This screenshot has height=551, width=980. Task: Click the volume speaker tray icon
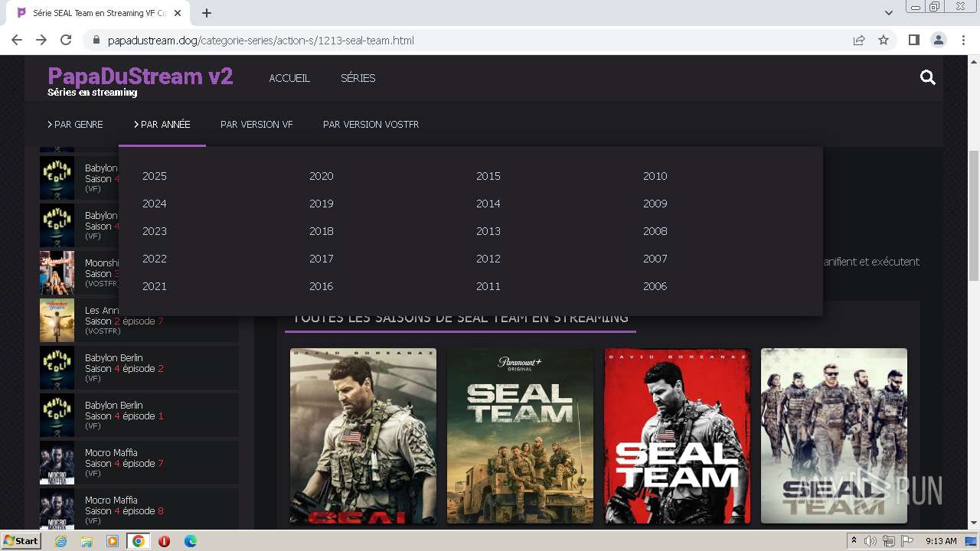pyautogui.click(x=871, y=541)
